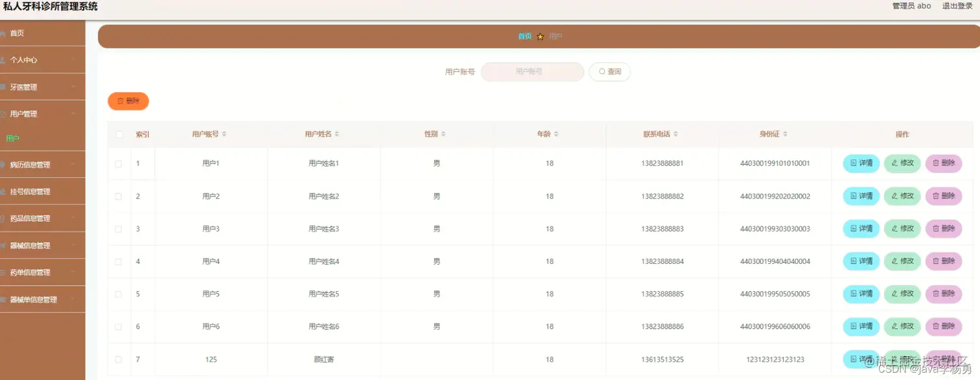Screen dimensions: 980x380
Task: Click 修改 for 用户1
Action: click(902, 163)
